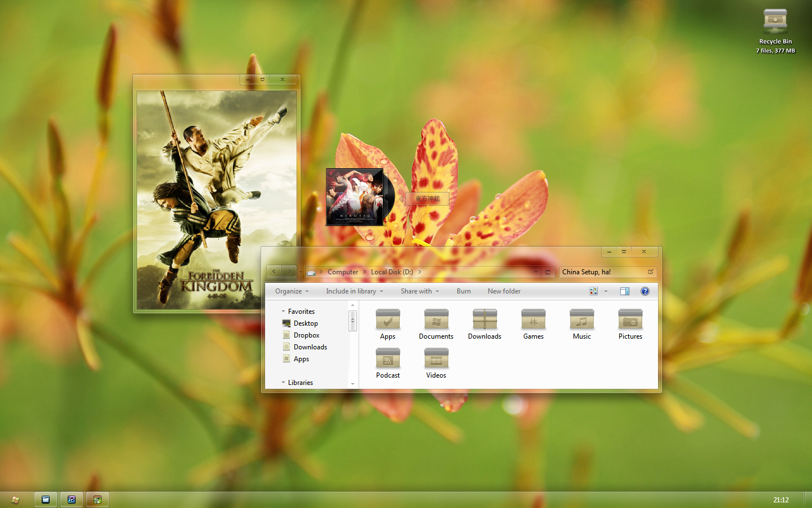This screenshot has height=508, width=812.
Task: Open the music player taskbar icon
Action: [72, 500]
